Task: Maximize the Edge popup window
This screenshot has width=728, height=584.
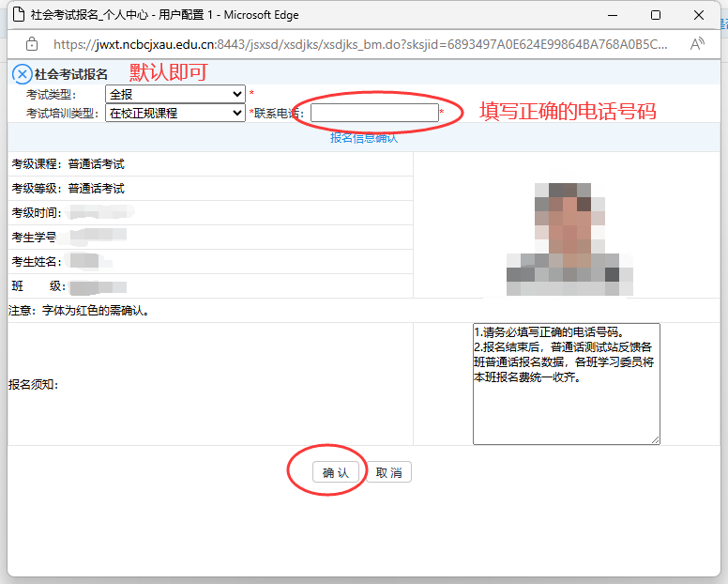Action: point(656,15)
